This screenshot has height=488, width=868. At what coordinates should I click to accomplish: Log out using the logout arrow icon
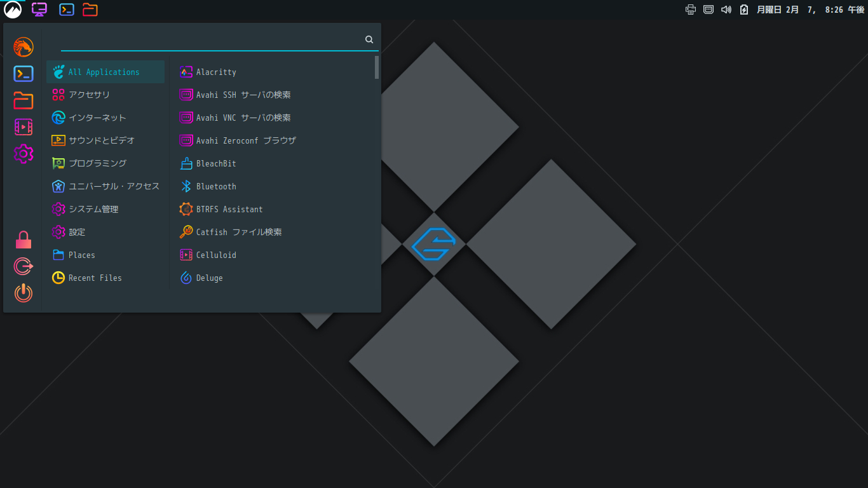point(24,266)
